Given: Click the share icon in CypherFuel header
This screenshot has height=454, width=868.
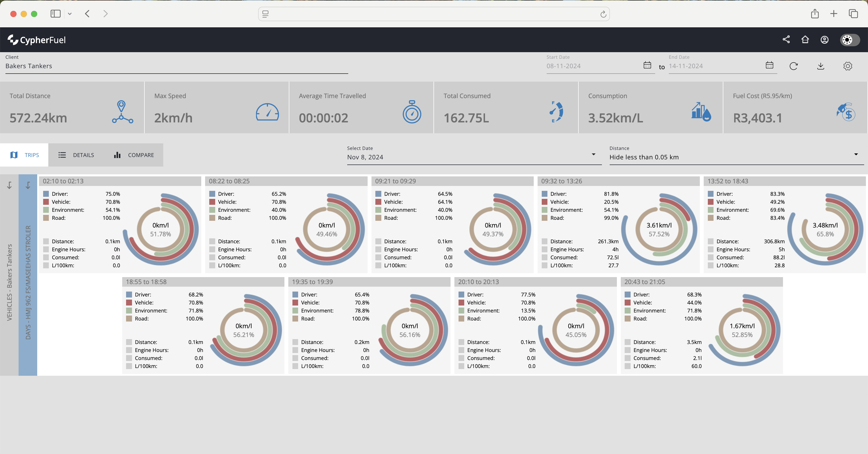Looking at the screenshot, I should 786,40.
